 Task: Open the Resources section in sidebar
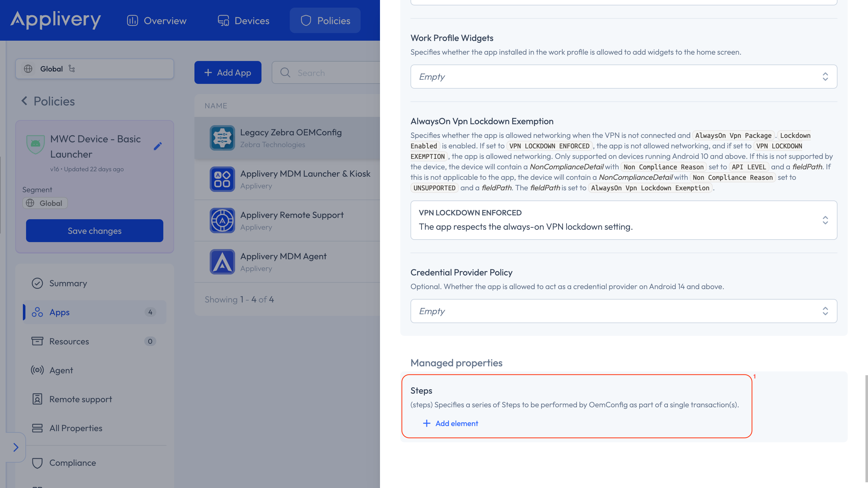pyautogui.click(x=69, y=341)
